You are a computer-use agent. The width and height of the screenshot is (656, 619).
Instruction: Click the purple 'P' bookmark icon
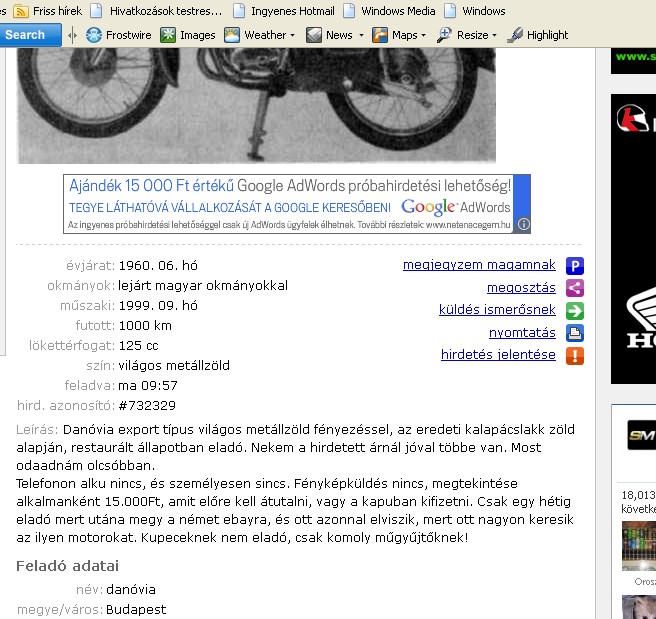tap(575, 266)
